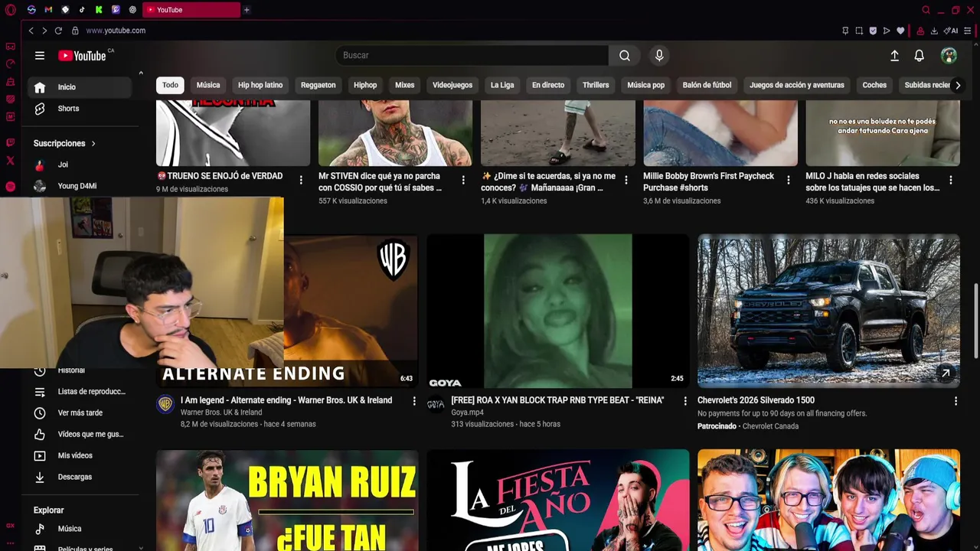Open the ad blocker shield icon
This screenshot has width=980, height=551.
[873, 31]
